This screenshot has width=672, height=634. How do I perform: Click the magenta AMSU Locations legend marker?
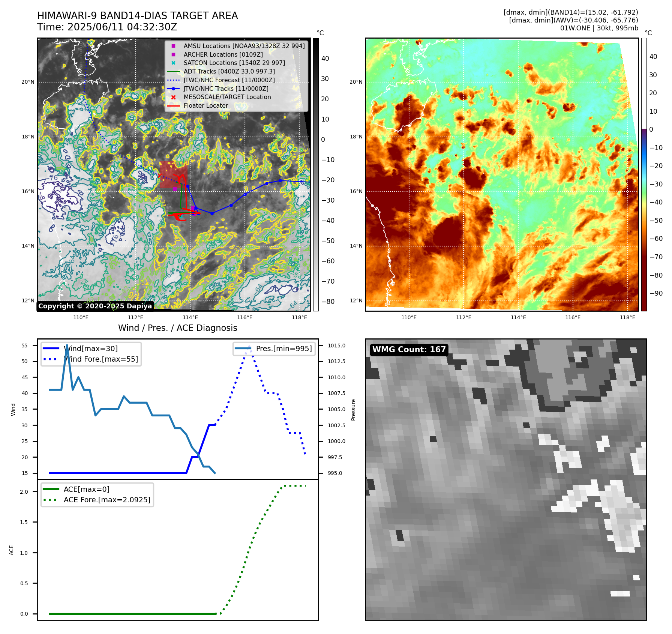click(173, 46)
